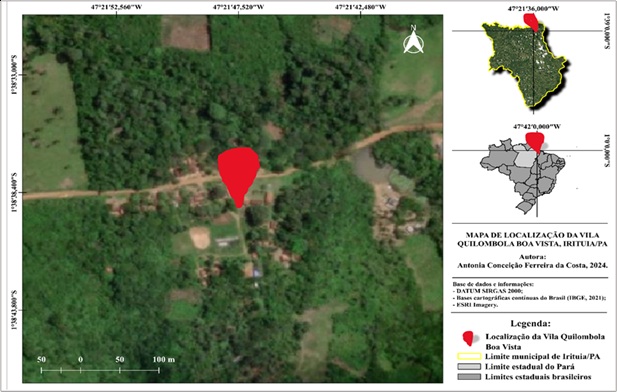
Task: Click the "Limites estaduais brasileiros" legend text
Action: [x=538, y=377]
